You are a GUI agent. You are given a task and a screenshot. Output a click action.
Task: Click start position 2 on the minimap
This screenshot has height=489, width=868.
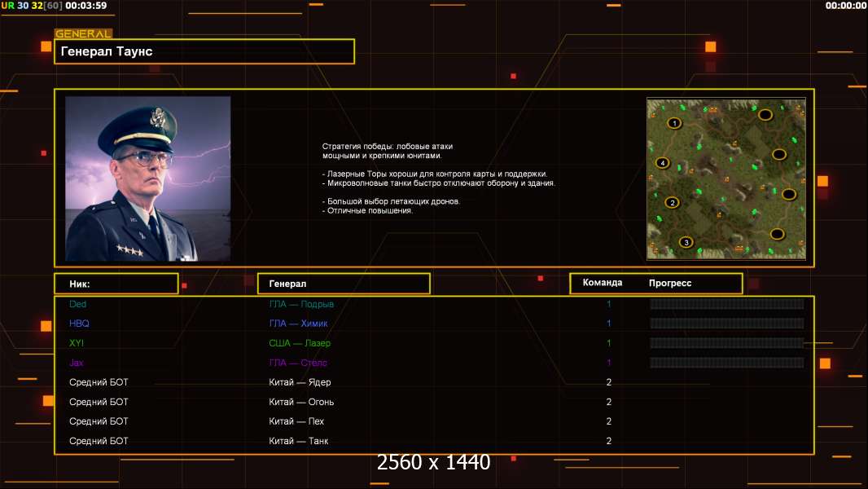[672, 202]
